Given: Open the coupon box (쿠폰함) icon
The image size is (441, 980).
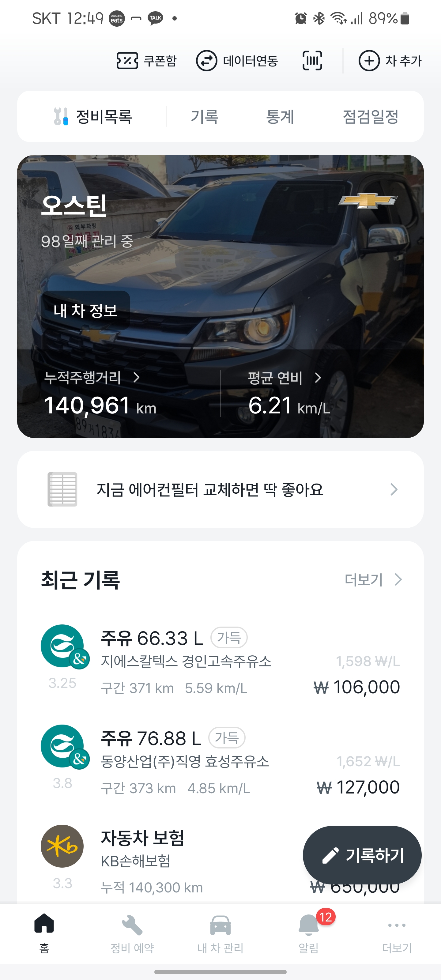Looking at the screenshot, I should coord(127,61).
